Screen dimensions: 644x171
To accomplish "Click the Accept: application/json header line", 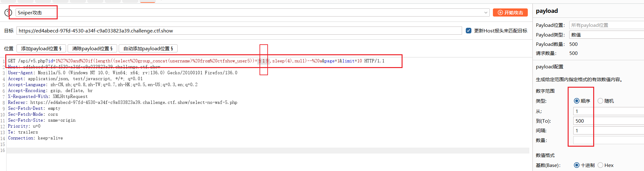I will point(75,79).
